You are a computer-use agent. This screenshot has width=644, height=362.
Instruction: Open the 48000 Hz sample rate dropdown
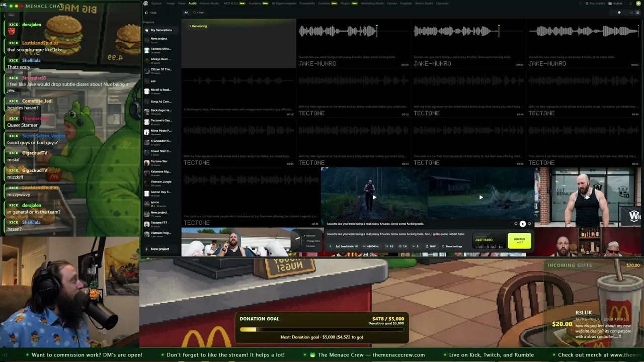tap(371, 246)
